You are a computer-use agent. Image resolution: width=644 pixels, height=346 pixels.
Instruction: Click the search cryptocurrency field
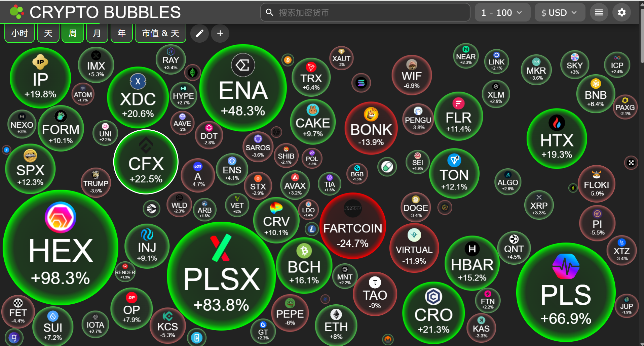[365, 12]
